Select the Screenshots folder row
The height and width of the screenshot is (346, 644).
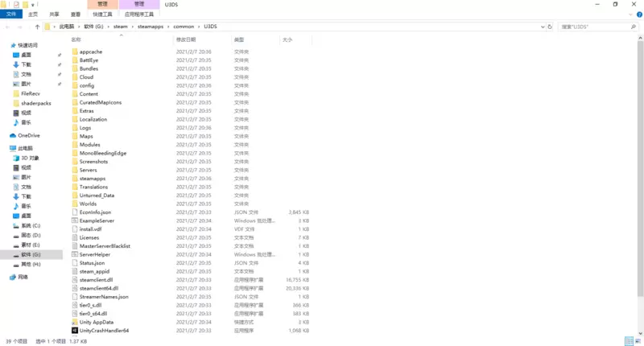tap(191, 162)
